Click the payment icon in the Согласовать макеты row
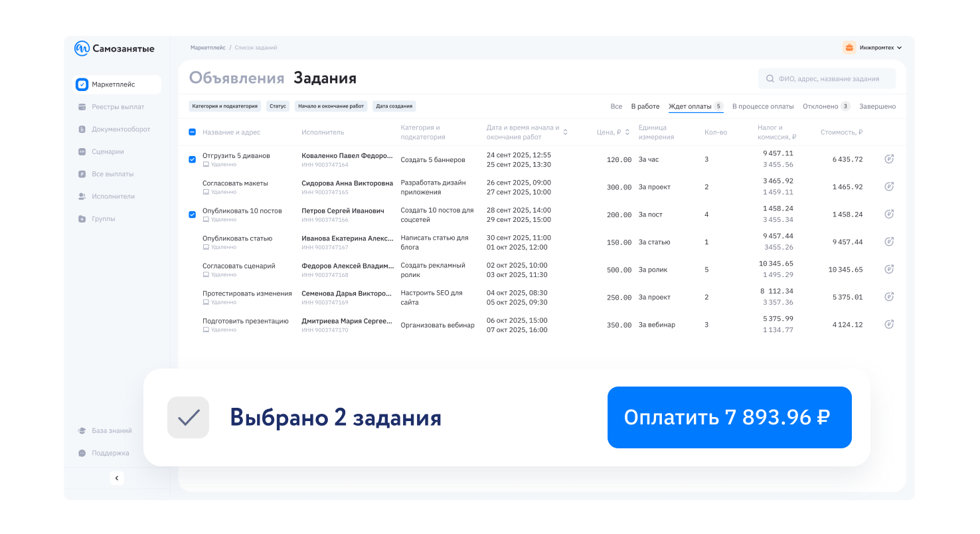This screenshot has height=534, width=980. 888,187
